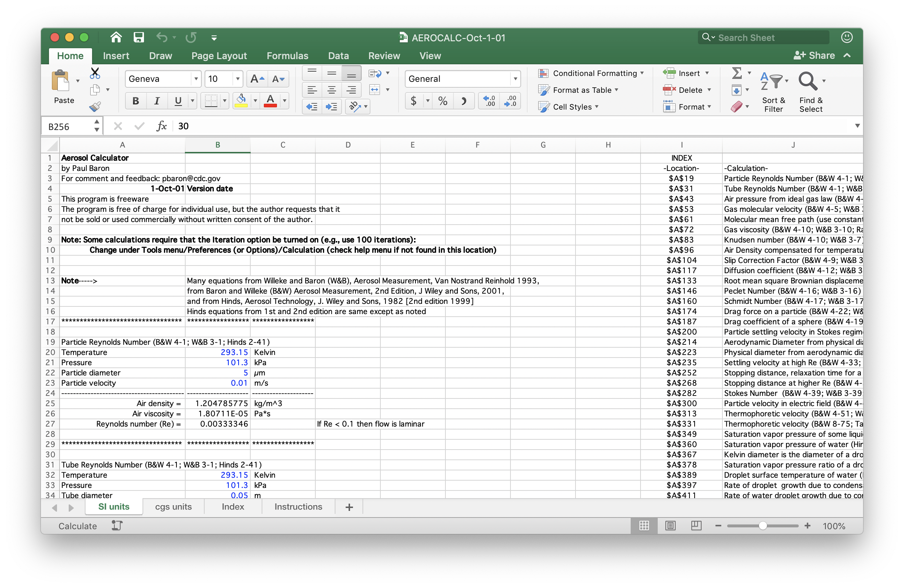Click the Share button
904x588 pixels.
point(814,56)
